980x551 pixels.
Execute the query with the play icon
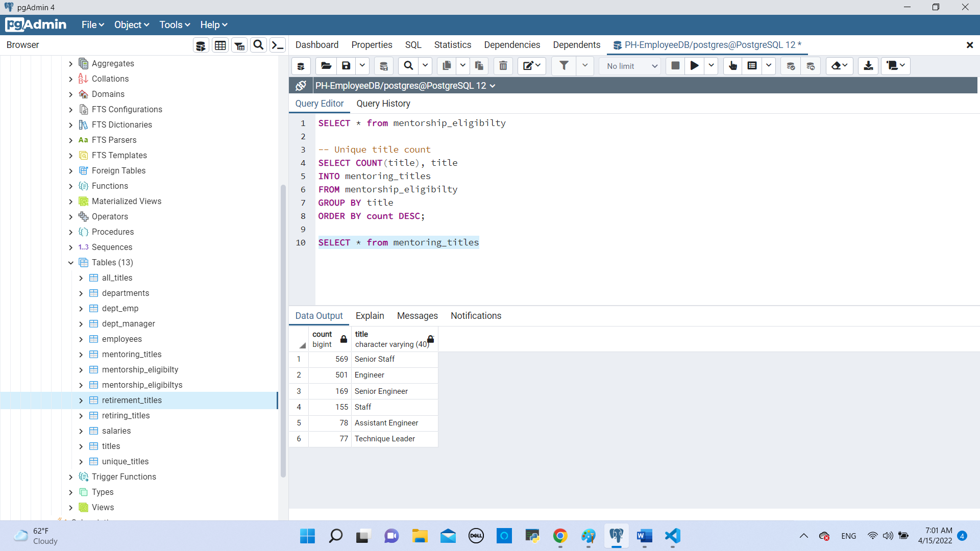click(x=694, y=66)
